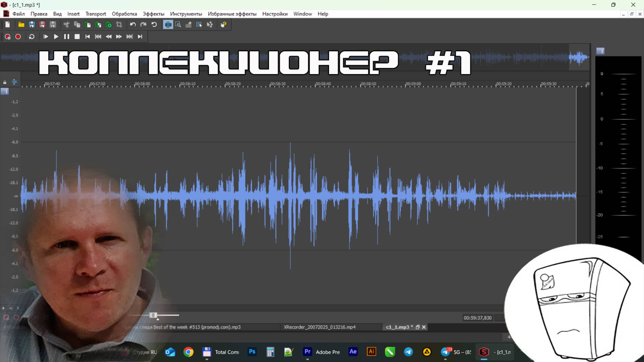This screenshot has height=362, width=644.
Task: Click the Crop tool icon
Action: (x=119, y=25)
